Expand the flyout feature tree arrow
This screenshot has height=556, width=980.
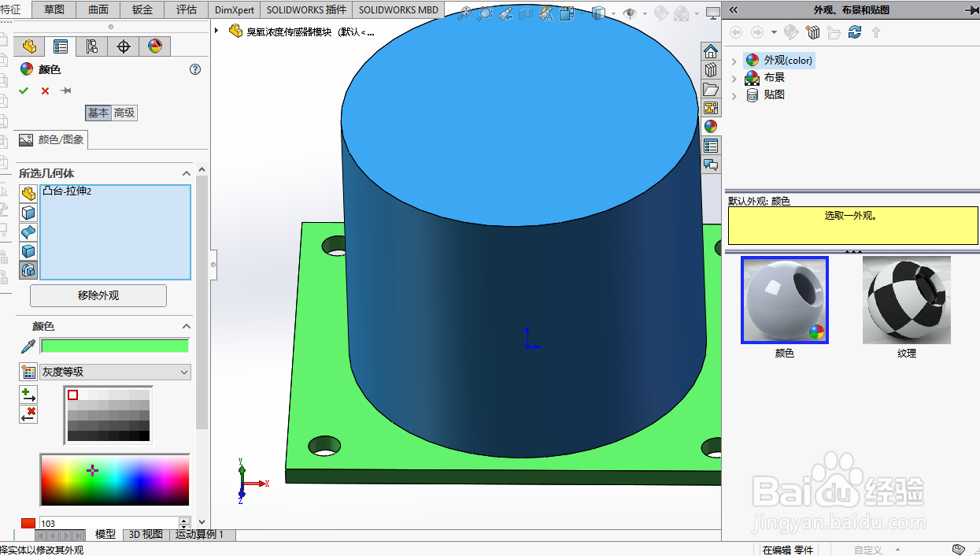tap(216, 30)
